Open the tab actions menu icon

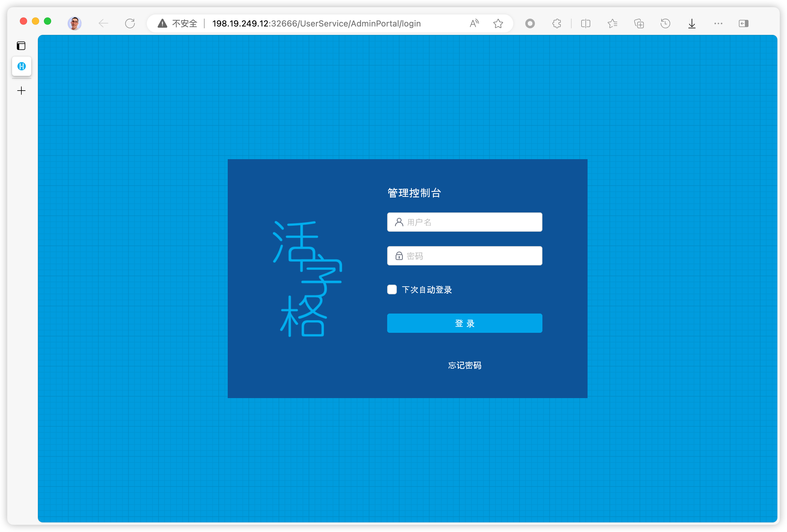[x=21, y=46]
